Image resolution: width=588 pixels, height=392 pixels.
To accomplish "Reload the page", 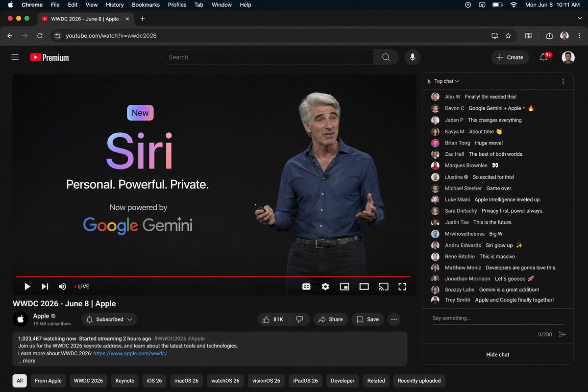I will pos(40,36).
